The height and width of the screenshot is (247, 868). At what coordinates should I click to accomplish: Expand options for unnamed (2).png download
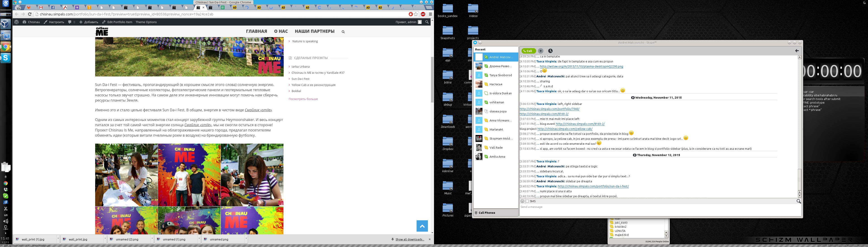pyautogui.click(x=152, y=239)
